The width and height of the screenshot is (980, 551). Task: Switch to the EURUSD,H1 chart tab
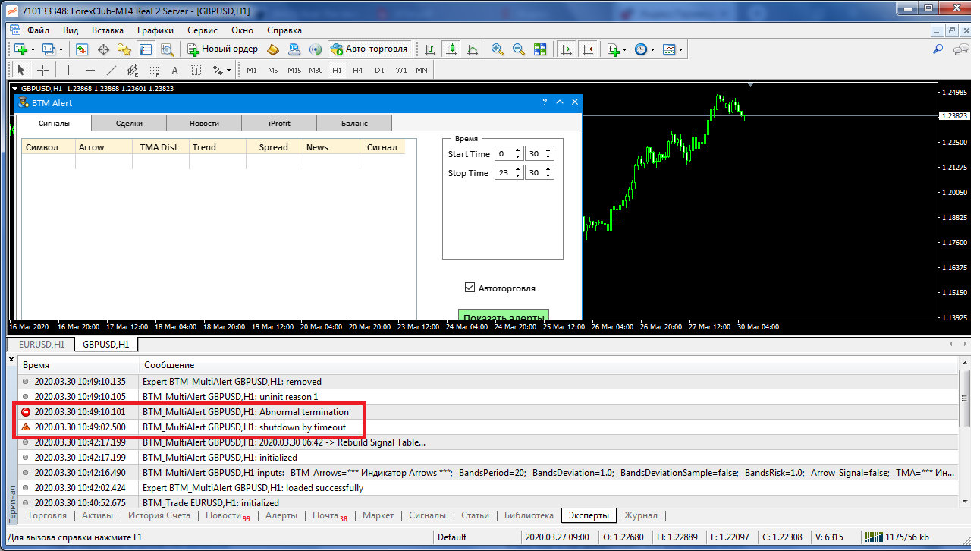point(42,345)
